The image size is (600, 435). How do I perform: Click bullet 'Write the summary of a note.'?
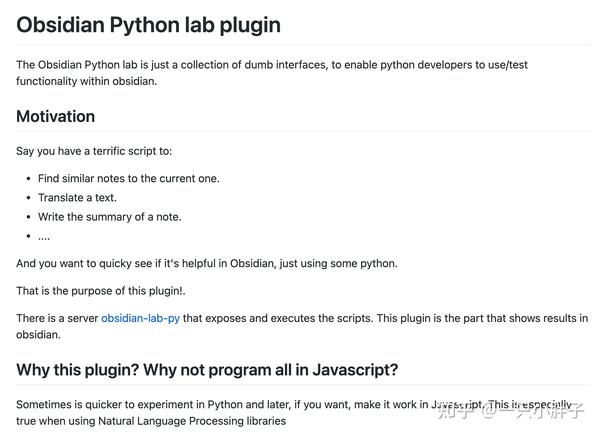click(109, 217)
